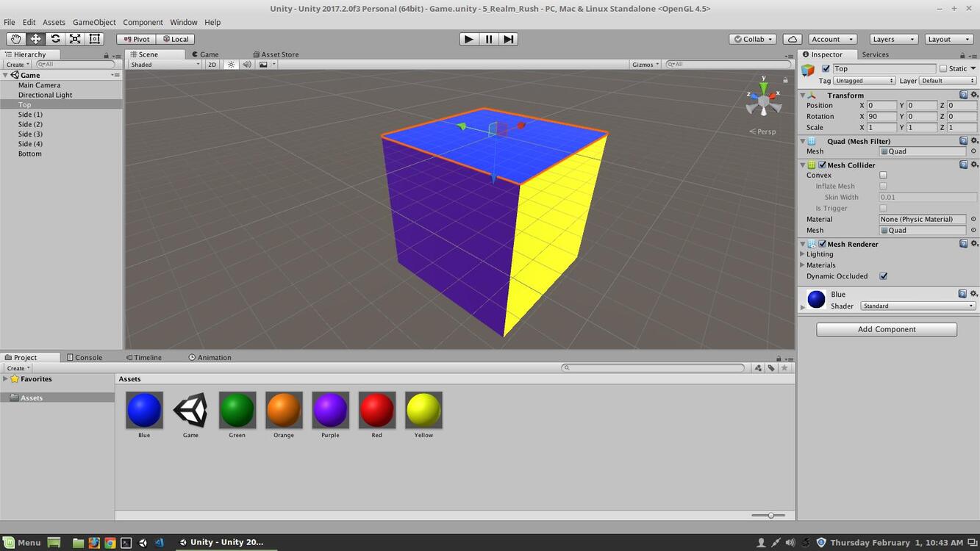
Task: Toggle 2D scene view mode
Action: click(212, 65)
